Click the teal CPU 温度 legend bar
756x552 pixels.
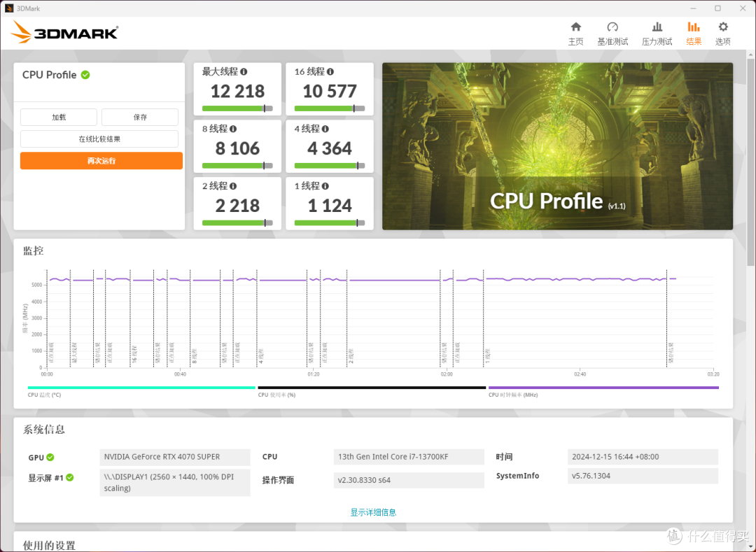[140, 386]
